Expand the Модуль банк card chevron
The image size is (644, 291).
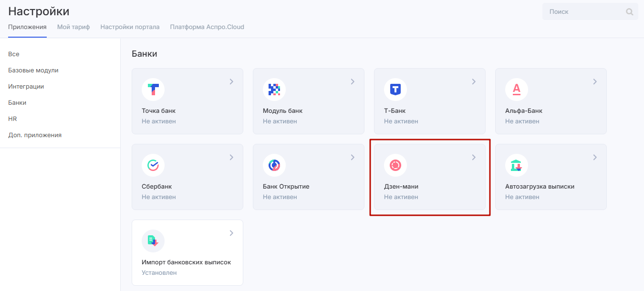click(x=353, y=81)
